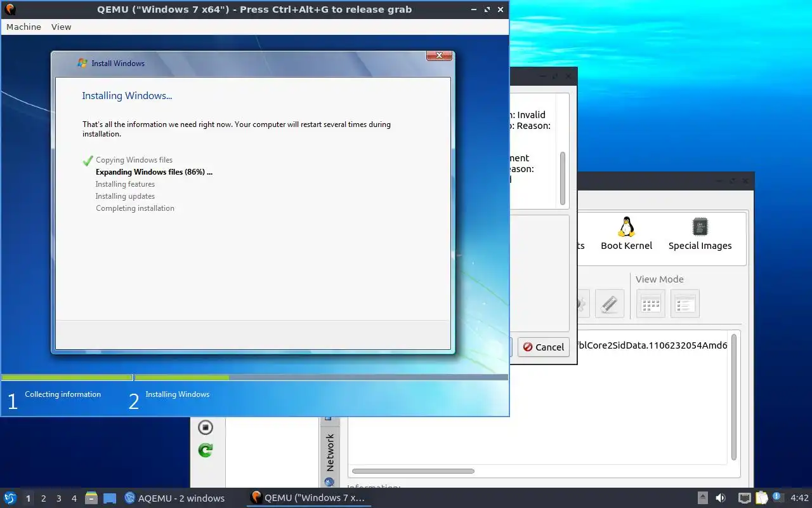Select the 'Completing installation' step text
The image size is (812, 508).
135,208
